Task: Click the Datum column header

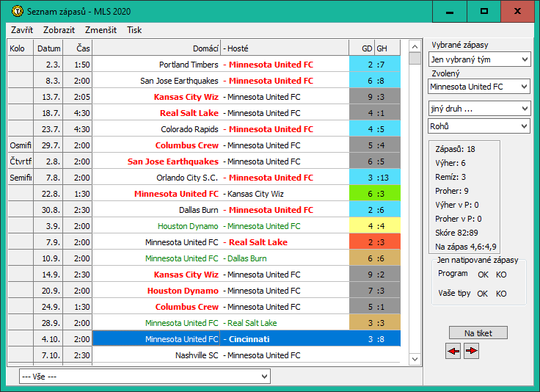Action: point(48,48)
